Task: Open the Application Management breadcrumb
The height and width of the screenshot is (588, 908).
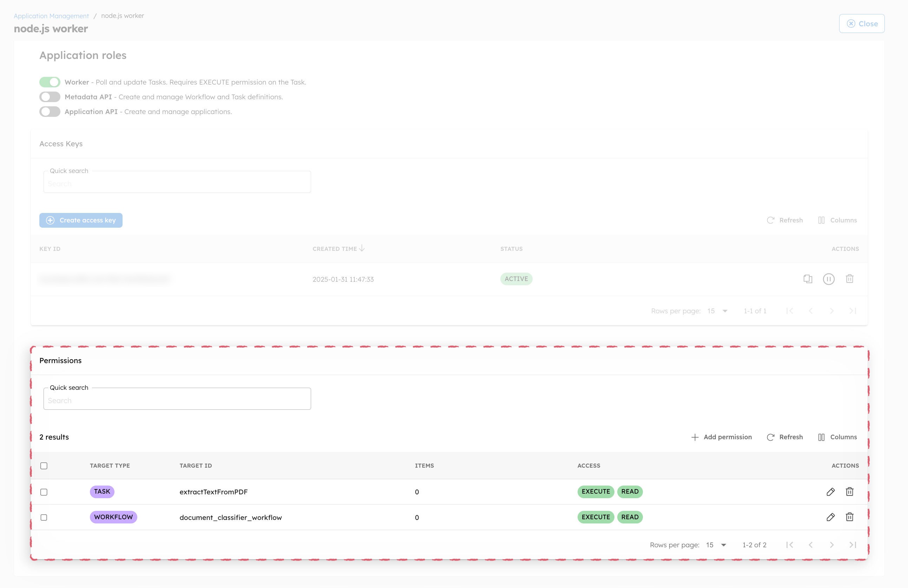Action: tap(51, 16)
